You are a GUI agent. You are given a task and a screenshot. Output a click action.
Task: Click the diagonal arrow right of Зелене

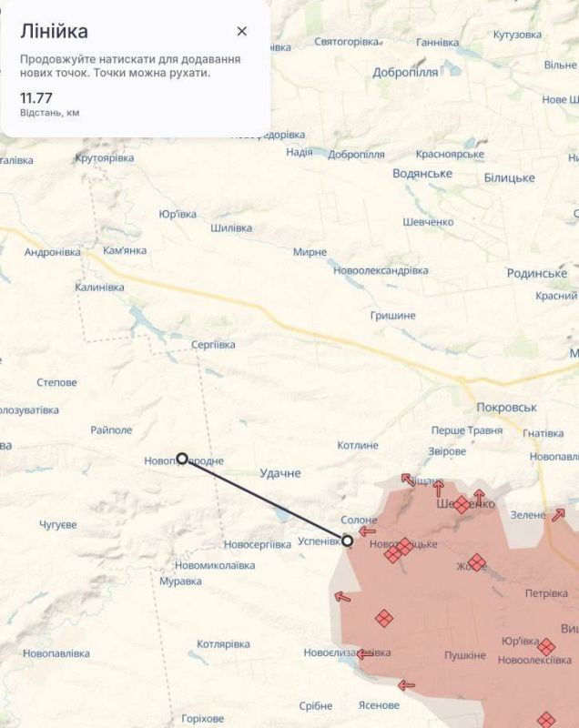tap(557, 515)
